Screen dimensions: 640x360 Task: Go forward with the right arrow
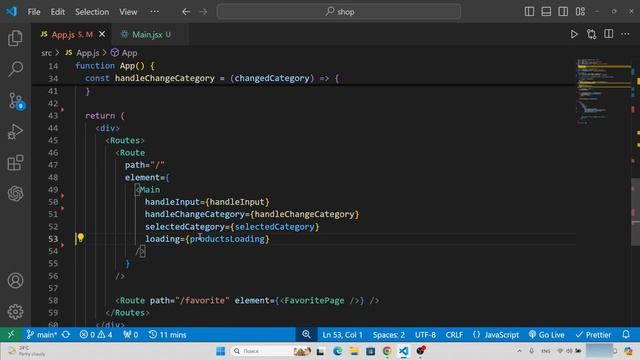[x=203, y=12]
